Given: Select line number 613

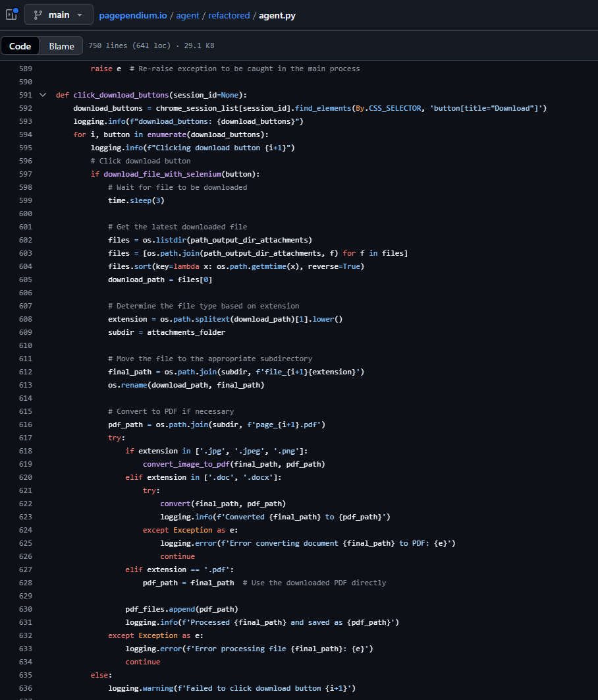Looking at the screenshot, I should tap(25, 385).
